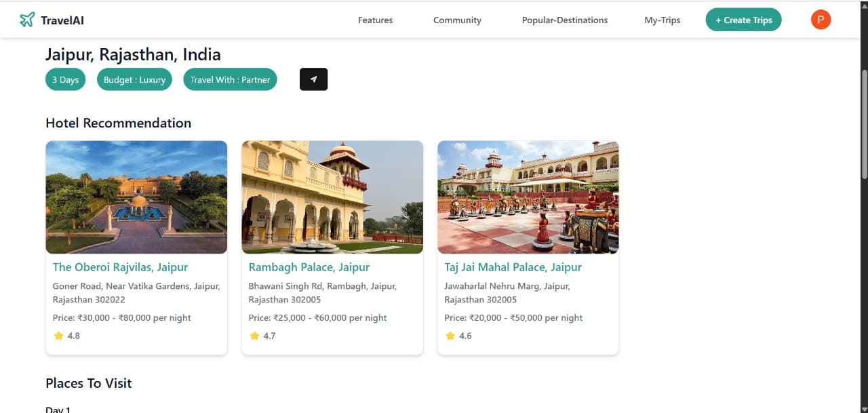This screenshot has height=413, width=868.
Task: Open the Features menu item
Action: (375, 20)
